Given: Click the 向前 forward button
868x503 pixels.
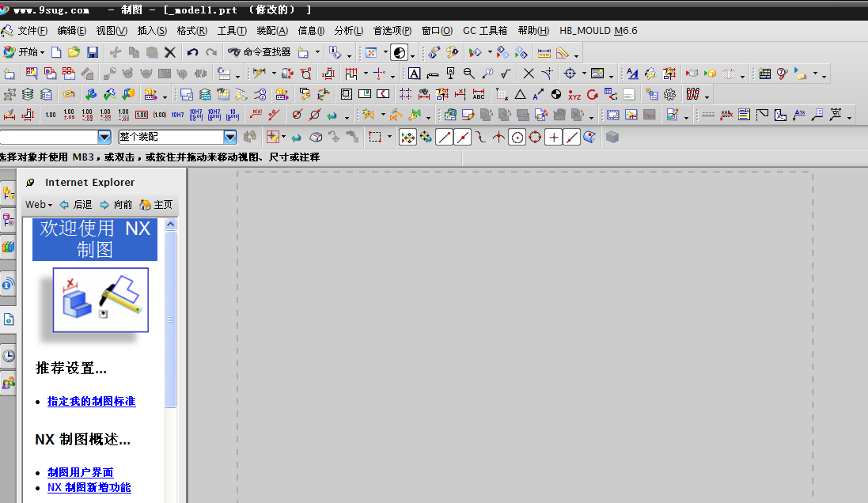Looking at the screenshot, I should click(x=116, y=205).
